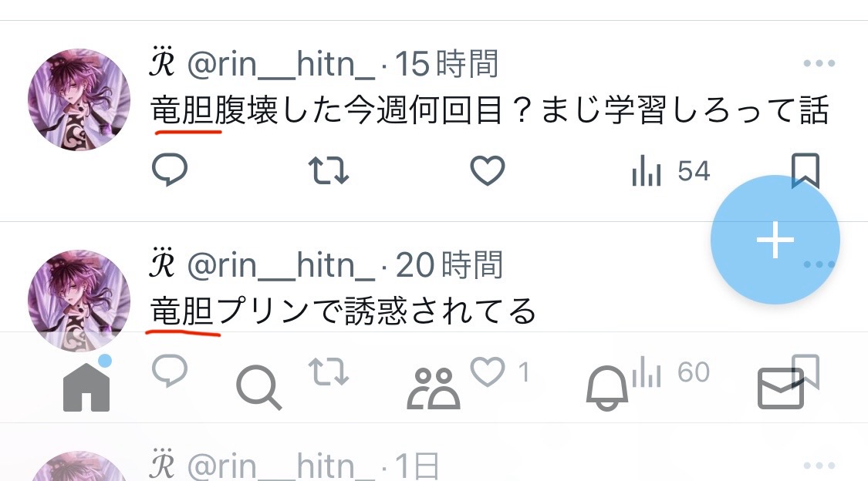Open @rin__hitn_ handle on 15時間 tweet
The width and height of the screenshot is (868, 481).
pos(281,64)
